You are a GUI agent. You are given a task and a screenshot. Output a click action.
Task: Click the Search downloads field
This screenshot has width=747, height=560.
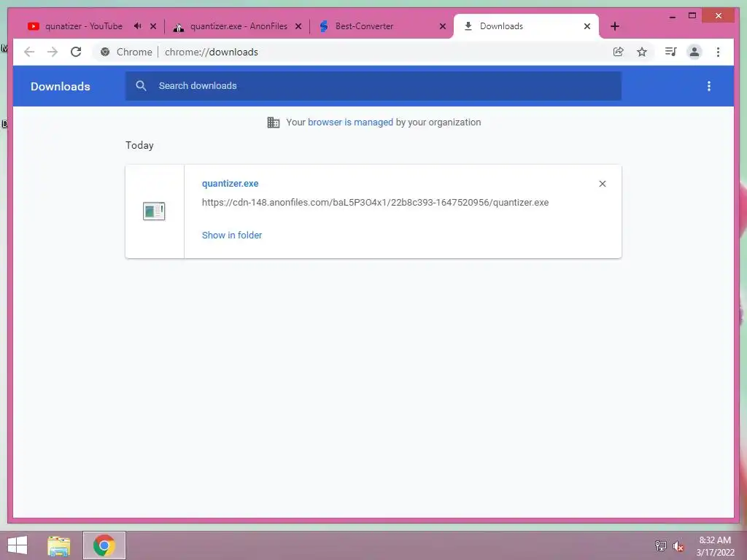pyautogui.click(x=373, y=86)
